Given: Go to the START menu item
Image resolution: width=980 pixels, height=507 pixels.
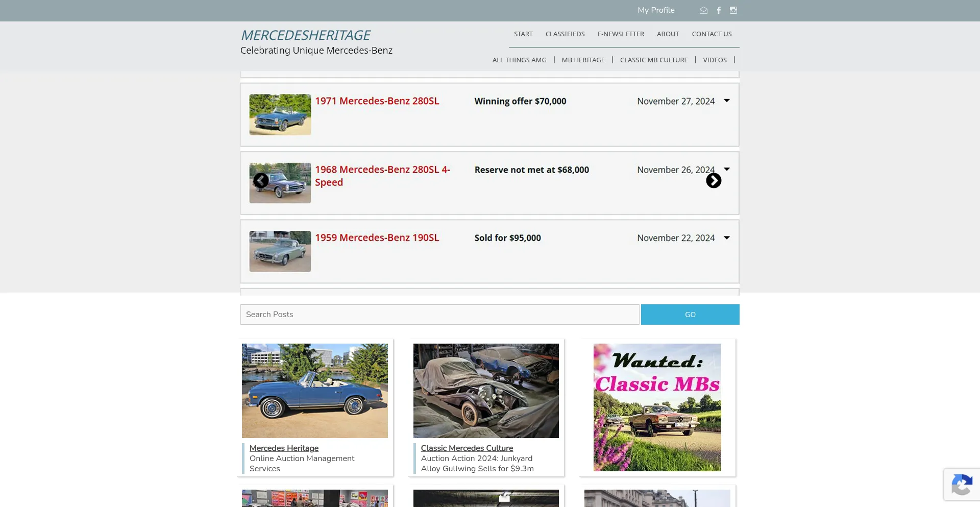Looking at the screenshot, I should [523, 34].
